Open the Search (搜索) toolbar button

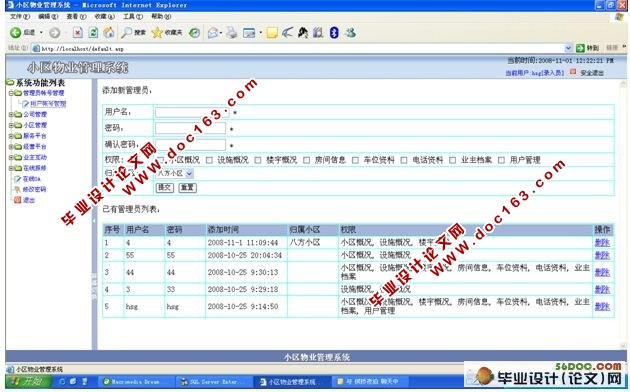133,33
